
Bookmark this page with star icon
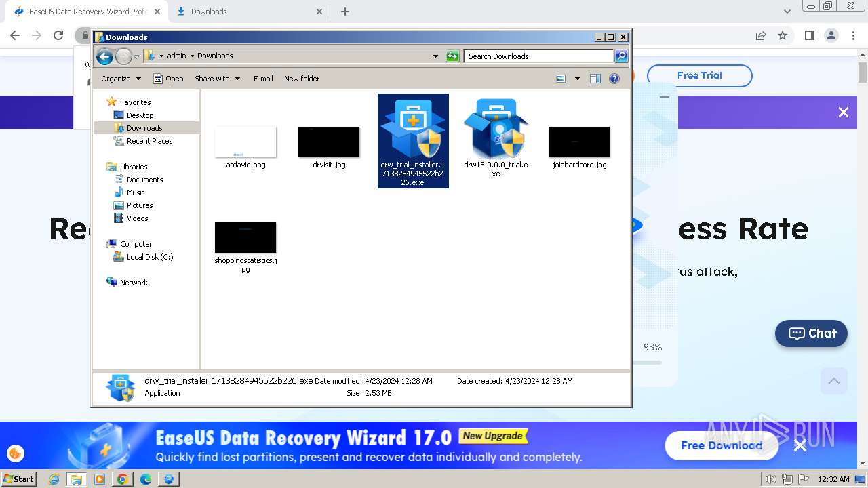[783, 35]
